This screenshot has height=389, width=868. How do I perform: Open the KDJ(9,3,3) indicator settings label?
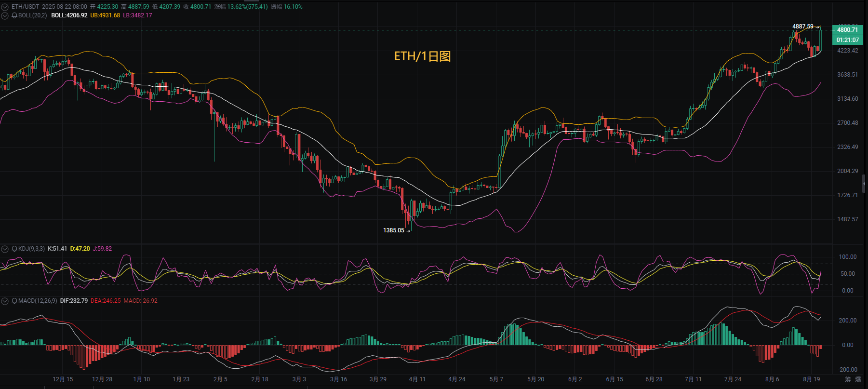click(31, 249)
